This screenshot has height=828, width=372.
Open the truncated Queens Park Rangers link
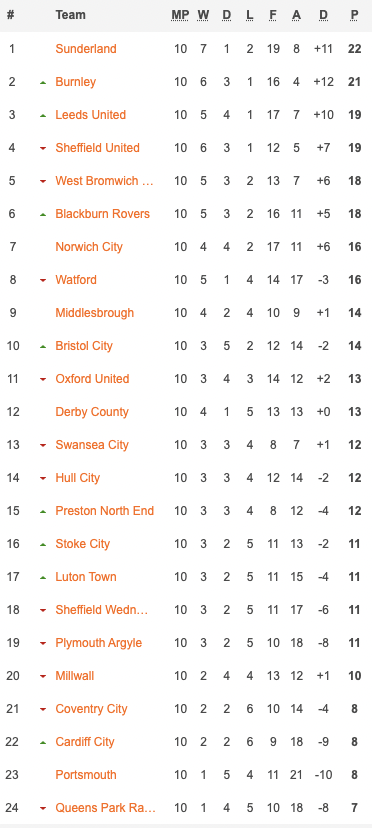point(106,808)
